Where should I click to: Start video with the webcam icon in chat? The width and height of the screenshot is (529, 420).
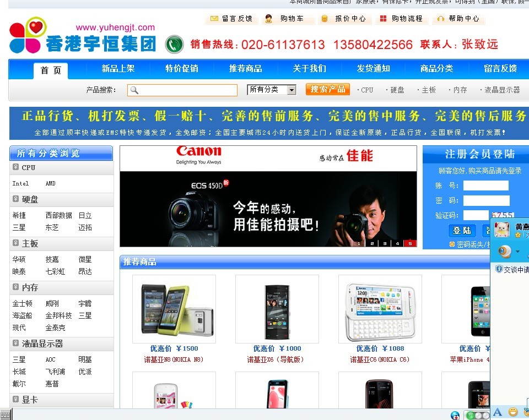click(505, 252)
